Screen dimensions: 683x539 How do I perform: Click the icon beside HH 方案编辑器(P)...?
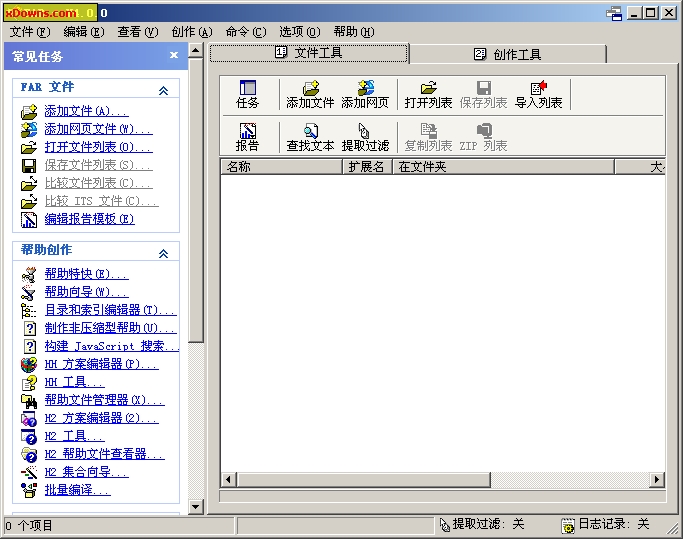[x=29, y=364]
